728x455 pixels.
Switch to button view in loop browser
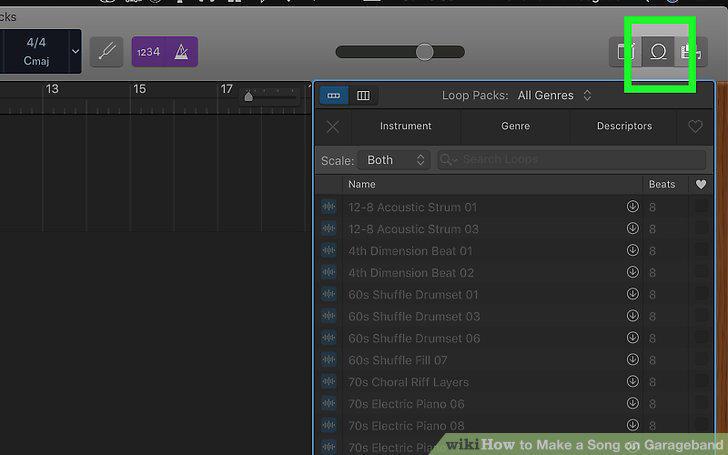pos(334,96)
